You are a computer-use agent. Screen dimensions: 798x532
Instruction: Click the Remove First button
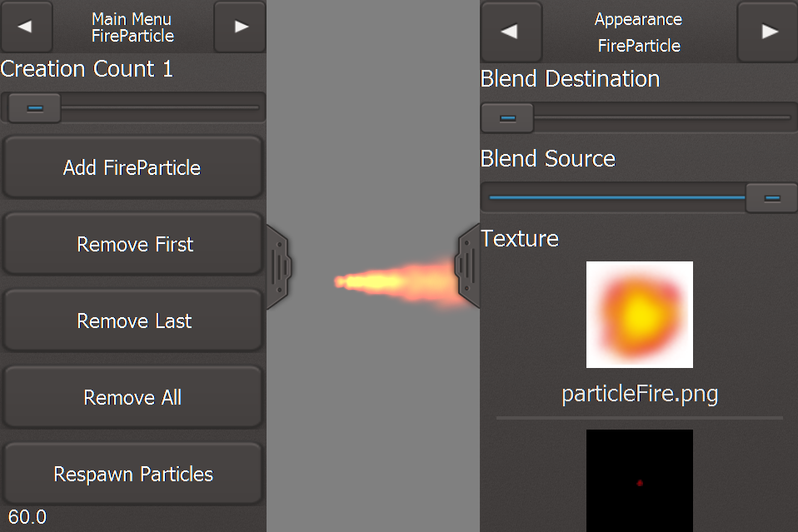[132, 244]
